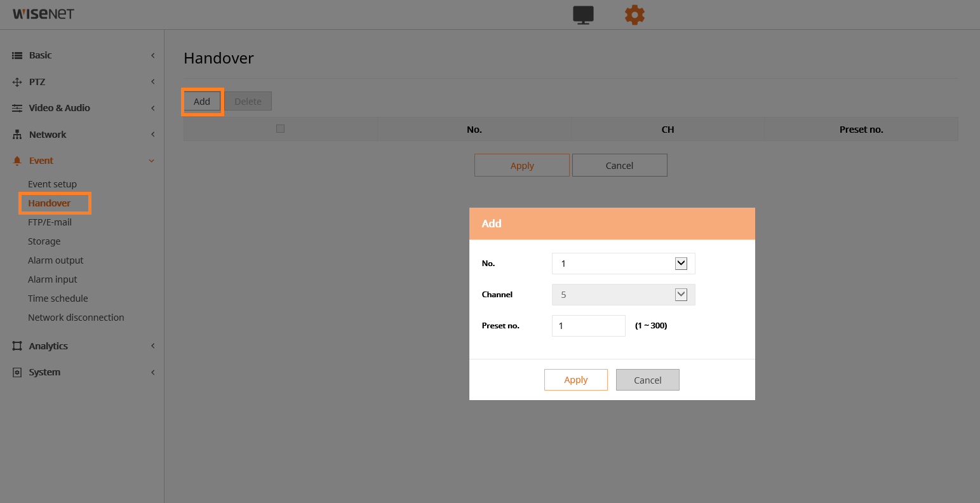The width and height of the screenshot is (980, 503).
Task: Click the Network hierarchy icon
Action: (17, 135)
